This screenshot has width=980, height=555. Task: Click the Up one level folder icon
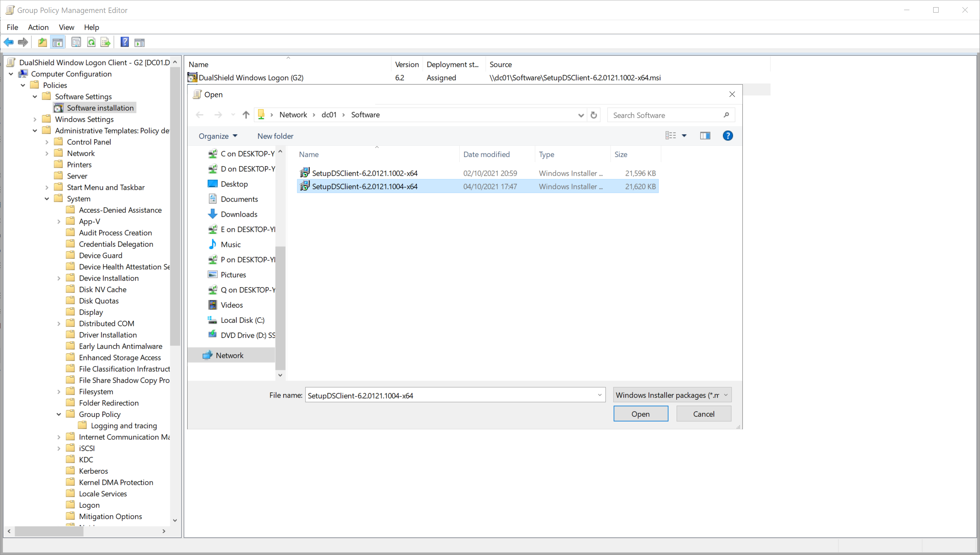point(42,42)
